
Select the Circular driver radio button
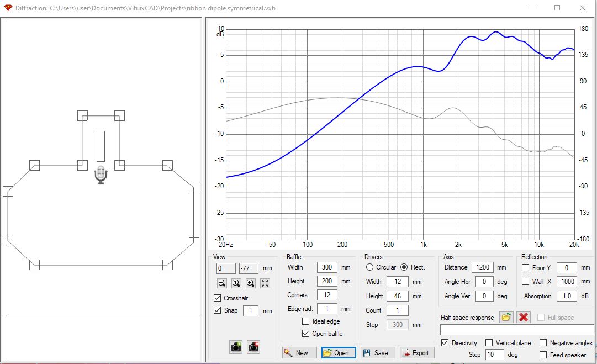pos(369,267)
